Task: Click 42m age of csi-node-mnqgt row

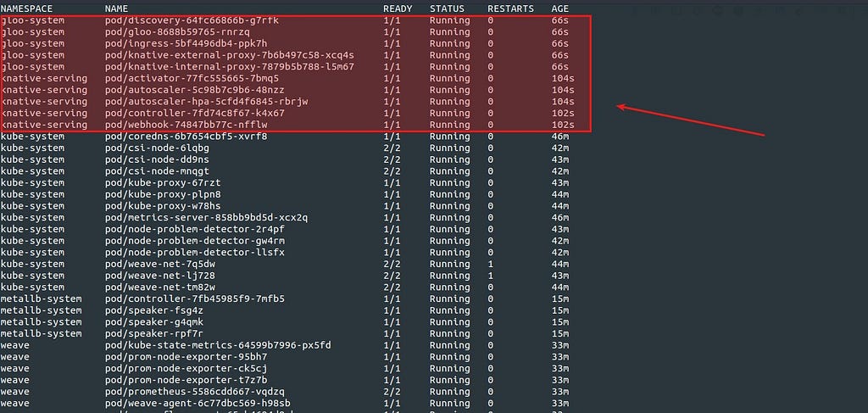Action: (x=559, y=171)
